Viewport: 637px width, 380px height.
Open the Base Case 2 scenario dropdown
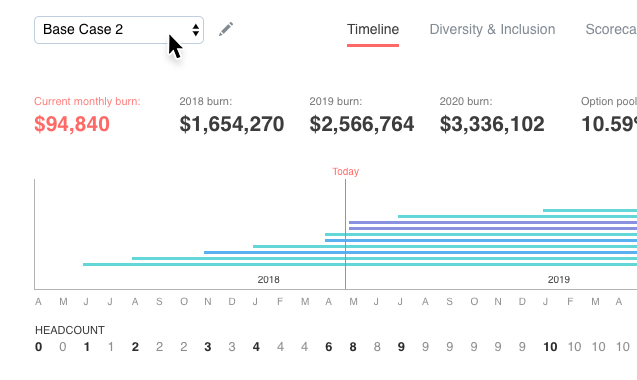pos(119,30)
